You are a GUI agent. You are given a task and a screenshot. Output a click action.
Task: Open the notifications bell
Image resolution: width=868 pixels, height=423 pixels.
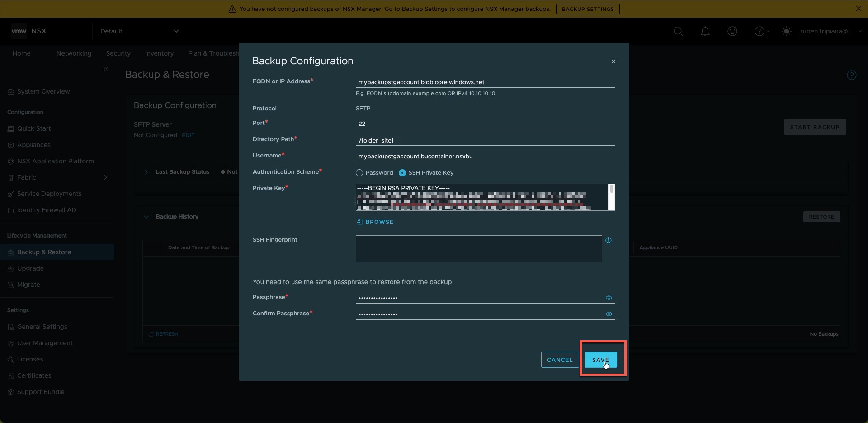point(705,31)
